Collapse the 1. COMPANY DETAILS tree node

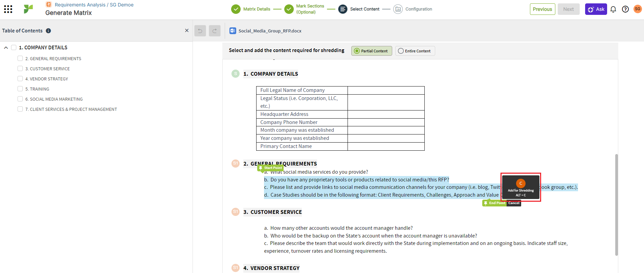[6, 48]
